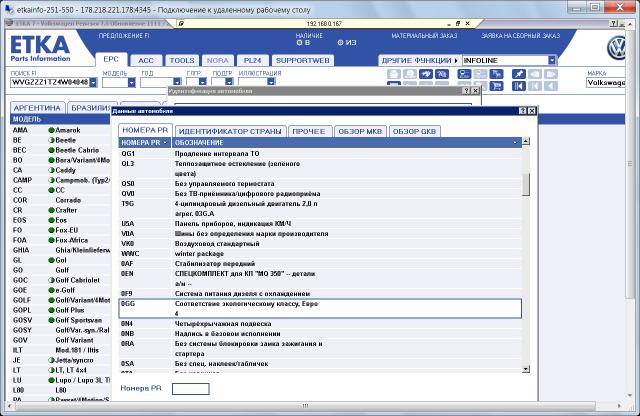Open the INFOLINE dropdown arrow
Screen dimensions: 640x416
552,60
